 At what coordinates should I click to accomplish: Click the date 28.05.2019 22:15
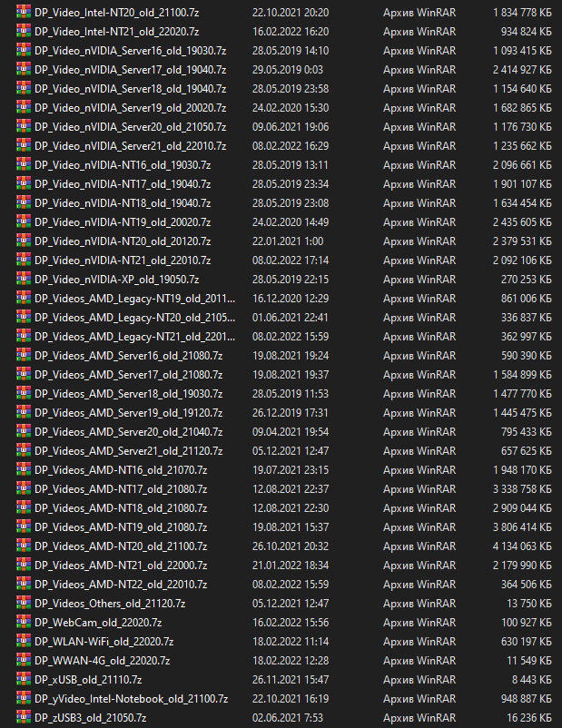(291, 279)
